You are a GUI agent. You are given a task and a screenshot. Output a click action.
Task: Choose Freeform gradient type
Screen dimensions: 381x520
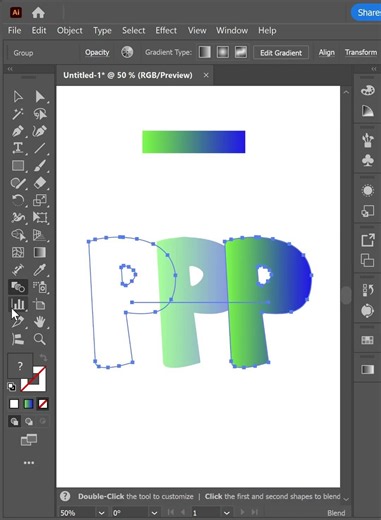(241, 52)
